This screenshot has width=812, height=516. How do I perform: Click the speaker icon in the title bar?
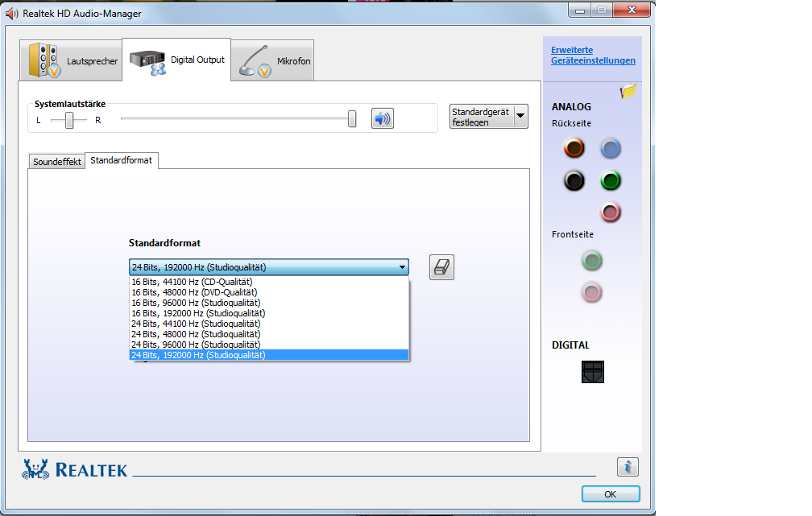point(12,14)
